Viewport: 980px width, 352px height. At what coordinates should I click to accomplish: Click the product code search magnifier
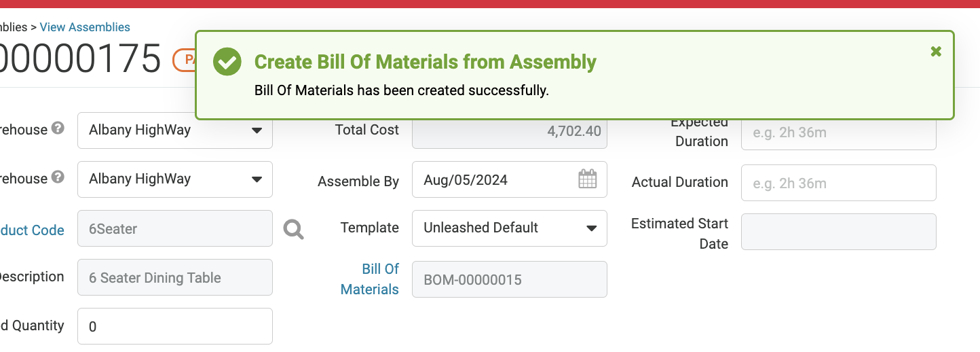(293, 229)
